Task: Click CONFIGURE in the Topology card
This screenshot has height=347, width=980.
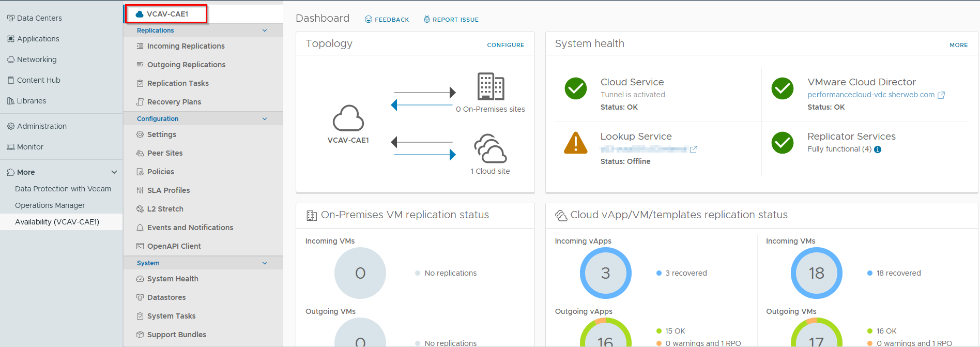Action: pos(506,45)
